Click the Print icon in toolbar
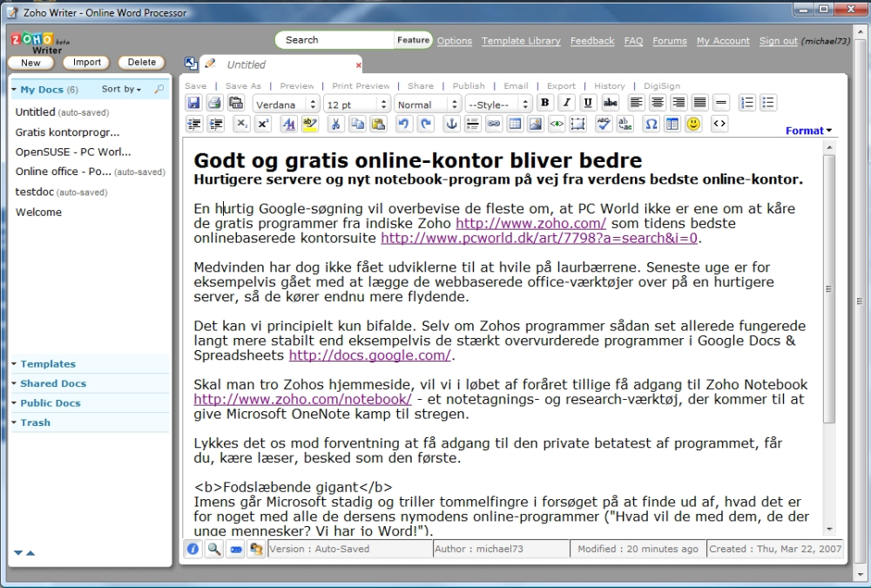871x588 pixels. [214, 104]
